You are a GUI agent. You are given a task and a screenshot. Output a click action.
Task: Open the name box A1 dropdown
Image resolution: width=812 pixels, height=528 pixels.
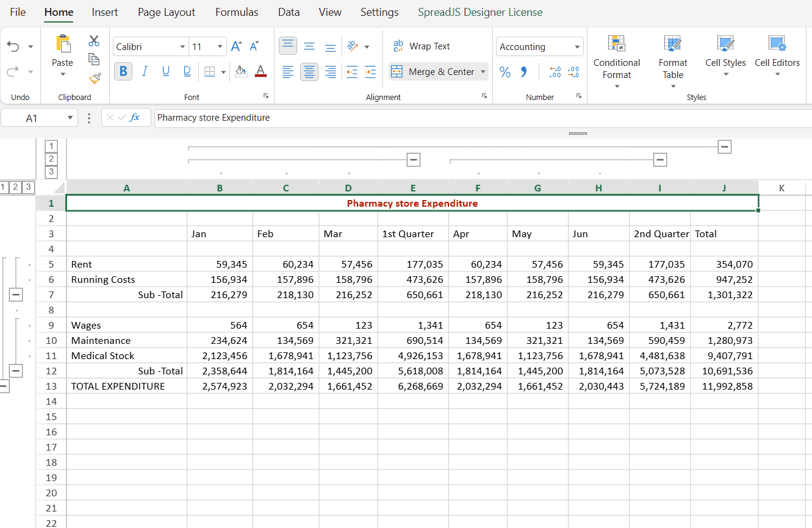(70, 118)
